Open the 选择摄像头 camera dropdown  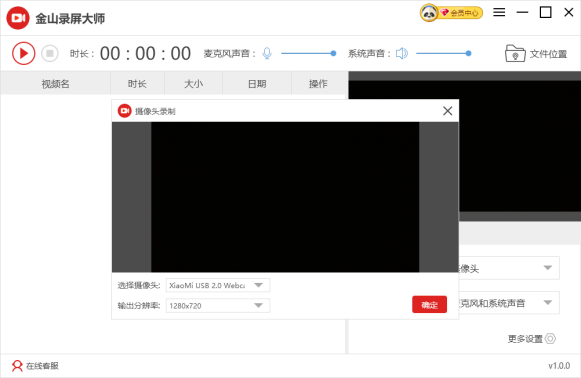click(218, 285)
